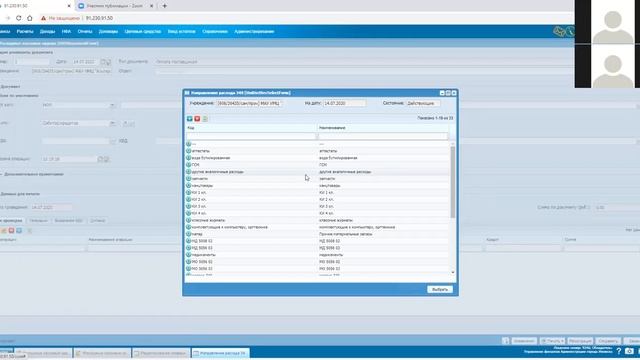Click the dialog list vertical scrollbar
The height and width of the screenshot is (360, 640).
click(453, 182)
